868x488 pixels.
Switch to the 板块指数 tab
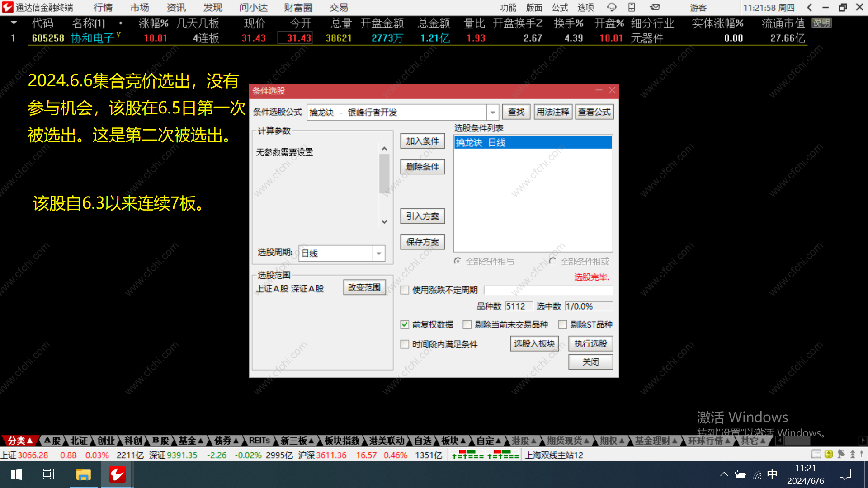pyautogui.click(x=342, y=441)
